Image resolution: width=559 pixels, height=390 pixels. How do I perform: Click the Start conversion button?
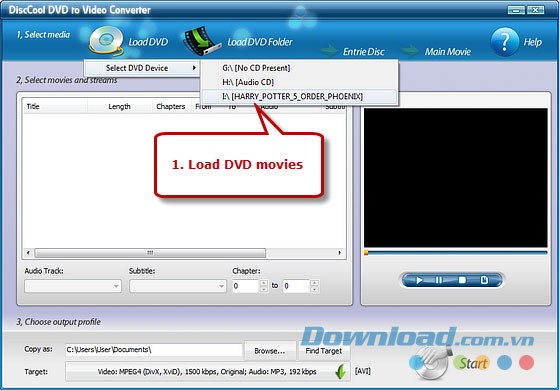click(473, 363)
